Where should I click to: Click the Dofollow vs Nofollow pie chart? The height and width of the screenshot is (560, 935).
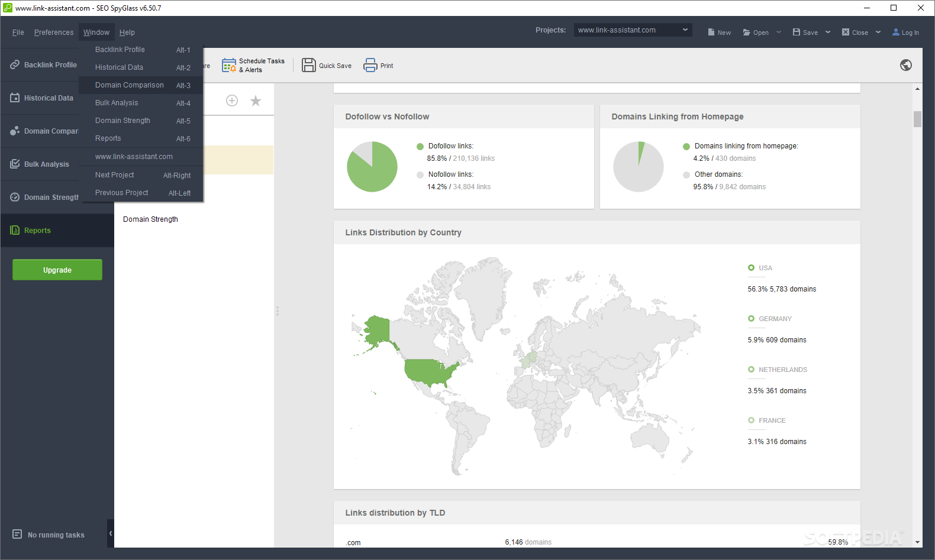point(372,167)
